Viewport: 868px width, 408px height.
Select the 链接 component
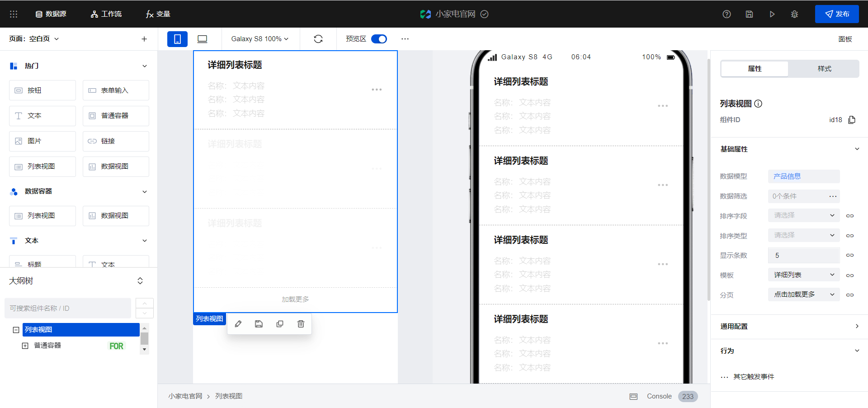point(116,141)
